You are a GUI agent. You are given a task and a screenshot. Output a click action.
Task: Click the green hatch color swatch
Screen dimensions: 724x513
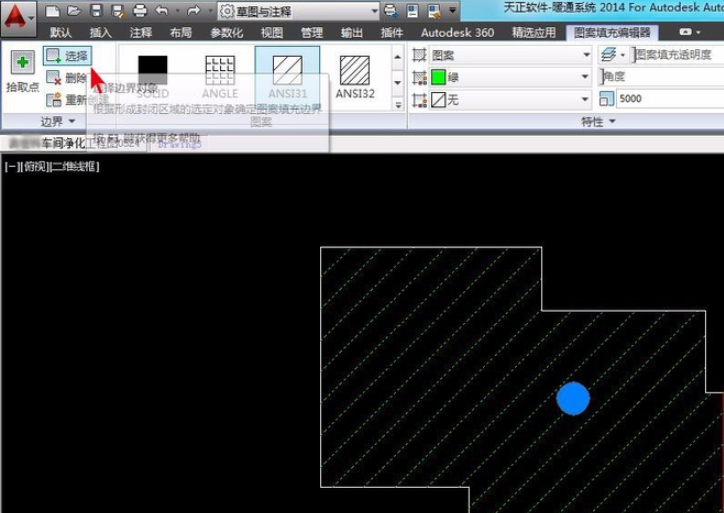(438, 77)
